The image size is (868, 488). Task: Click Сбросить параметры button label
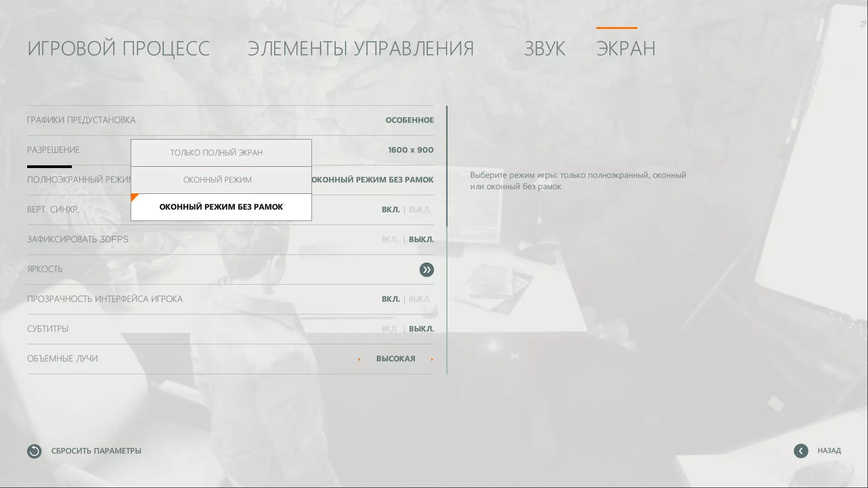pyautogui.click(x=96, y=451)
